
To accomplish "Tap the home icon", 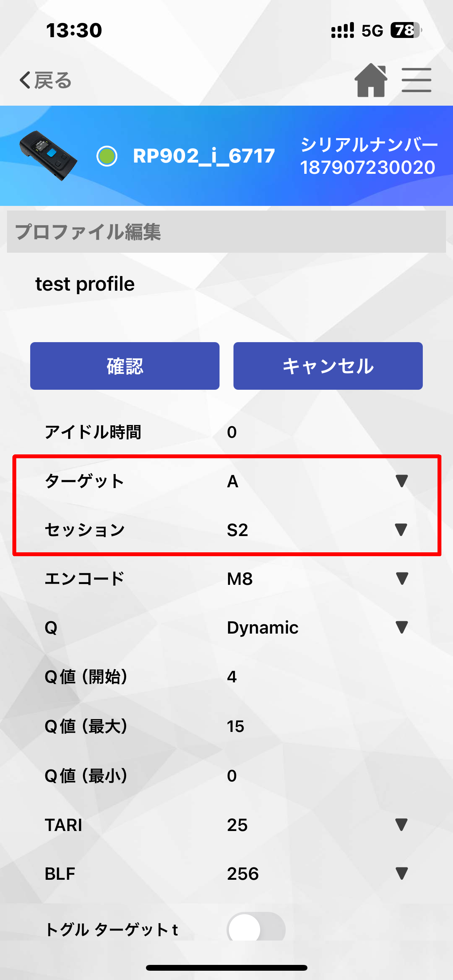I will [x=371, y=80].
